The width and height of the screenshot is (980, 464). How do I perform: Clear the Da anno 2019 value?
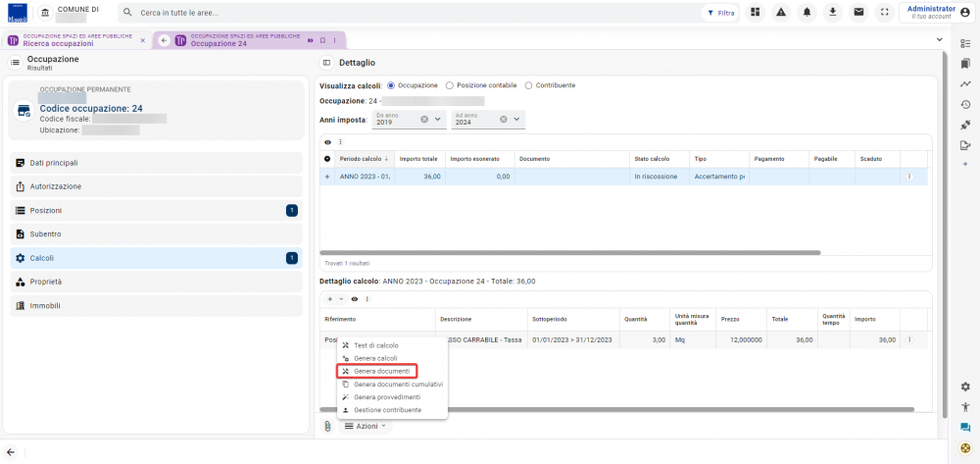click(424, 120)
